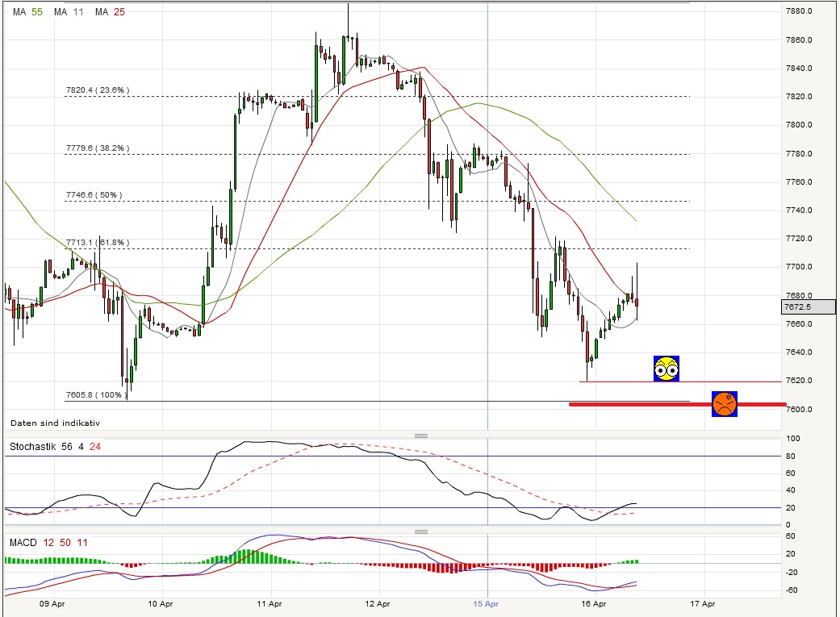Select the orange angry face annotation icon
The height and width of the screenshot is (617, 840).
[x=725, y=402]
